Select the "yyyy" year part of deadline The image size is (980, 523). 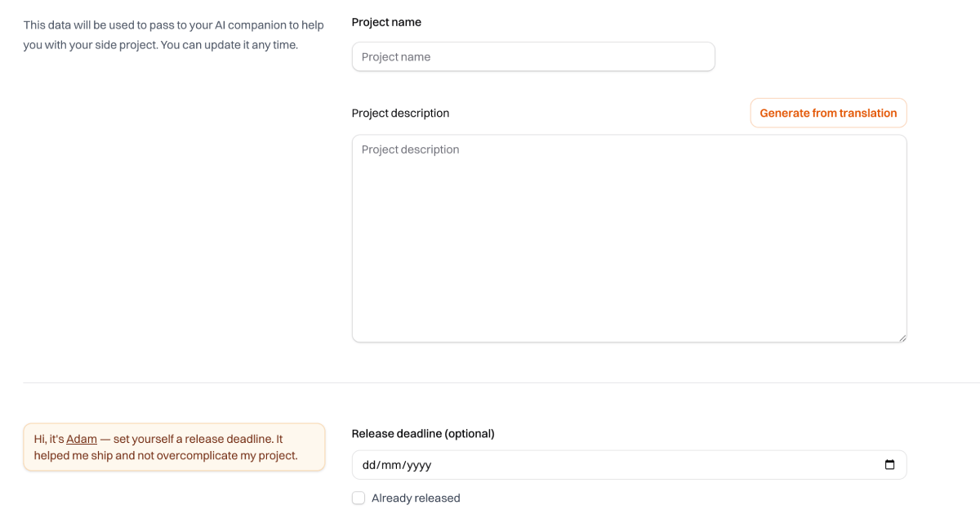[417, 465]
